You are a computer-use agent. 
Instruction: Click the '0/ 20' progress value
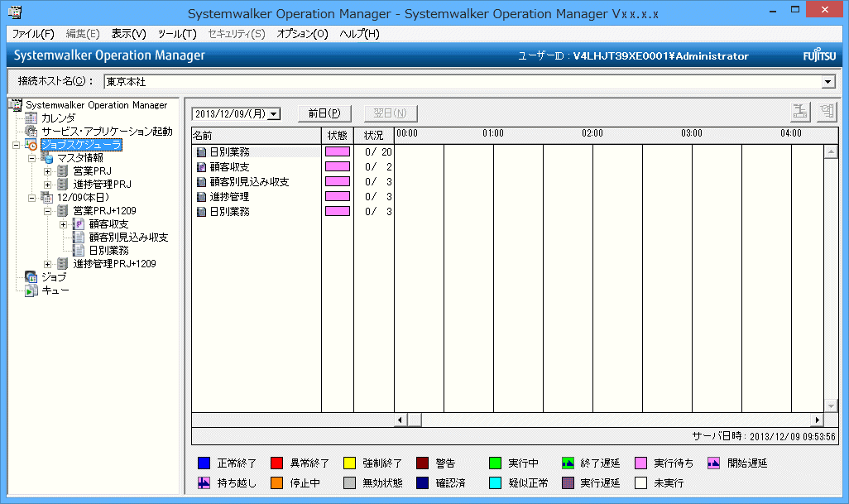(x=378, y=152)
